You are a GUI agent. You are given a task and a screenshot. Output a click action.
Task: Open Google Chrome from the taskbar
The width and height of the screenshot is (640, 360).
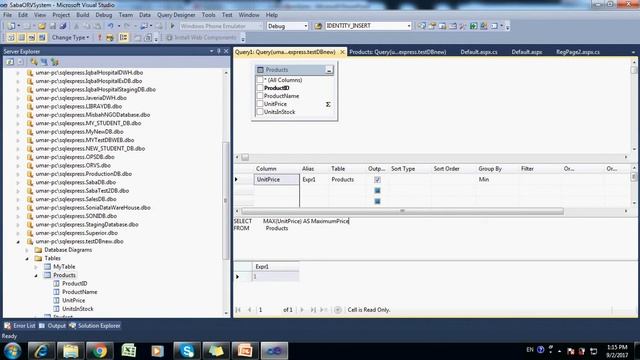point(99,351)
